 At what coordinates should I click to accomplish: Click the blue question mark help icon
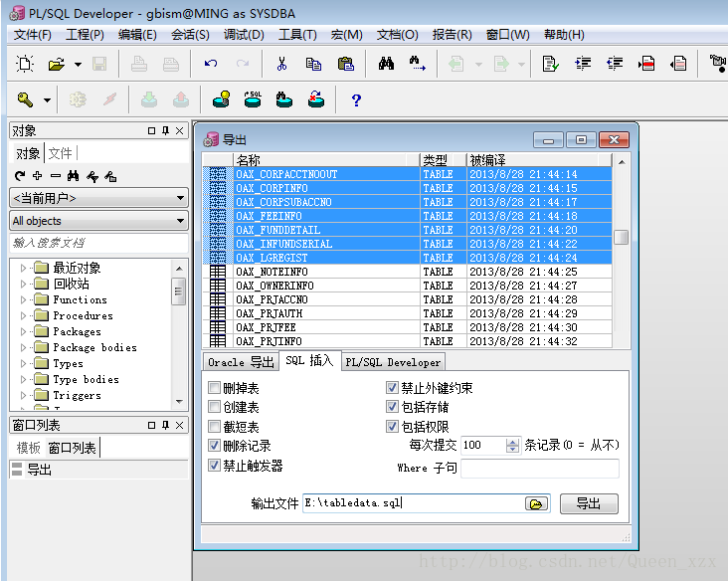[x=356, y=99]
